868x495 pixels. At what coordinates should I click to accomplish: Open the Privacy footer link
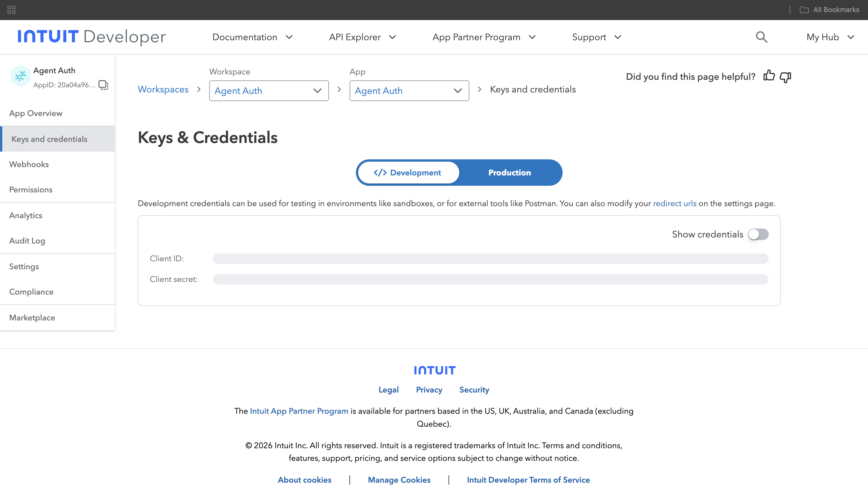(x=429, y=390)
